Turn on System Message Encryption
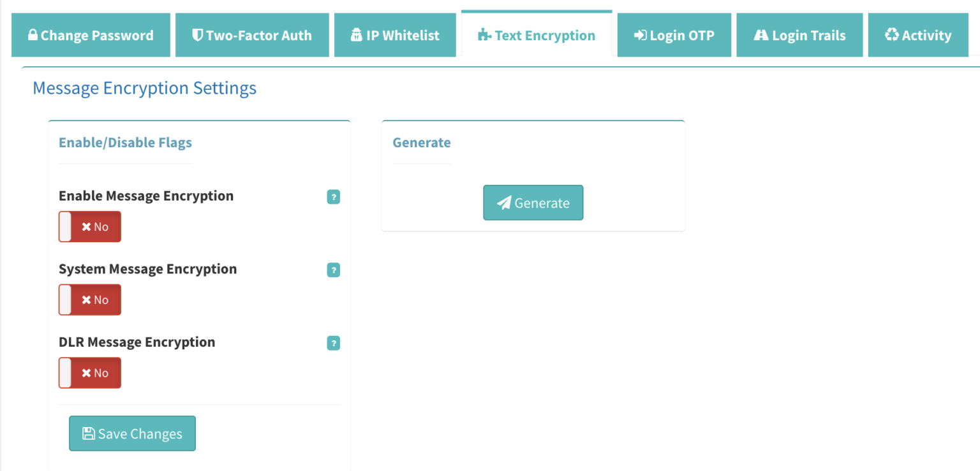Screen dimensions: 980x471 (x=89, y=300)
